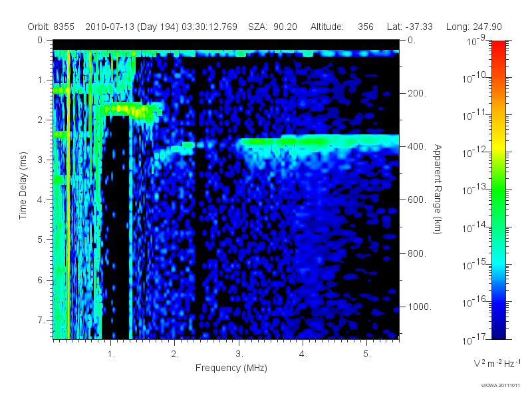Click the 'Lat: -37.33' text
Viewport: 532px width, 399px height.
pos(410,27)
